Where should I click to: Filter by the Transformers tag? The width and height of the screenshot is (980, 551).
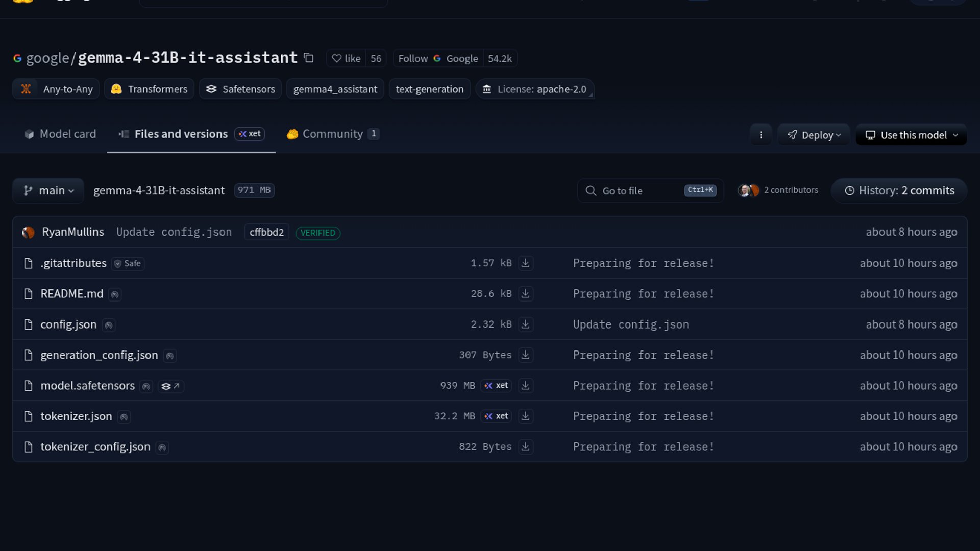(149, 89)
